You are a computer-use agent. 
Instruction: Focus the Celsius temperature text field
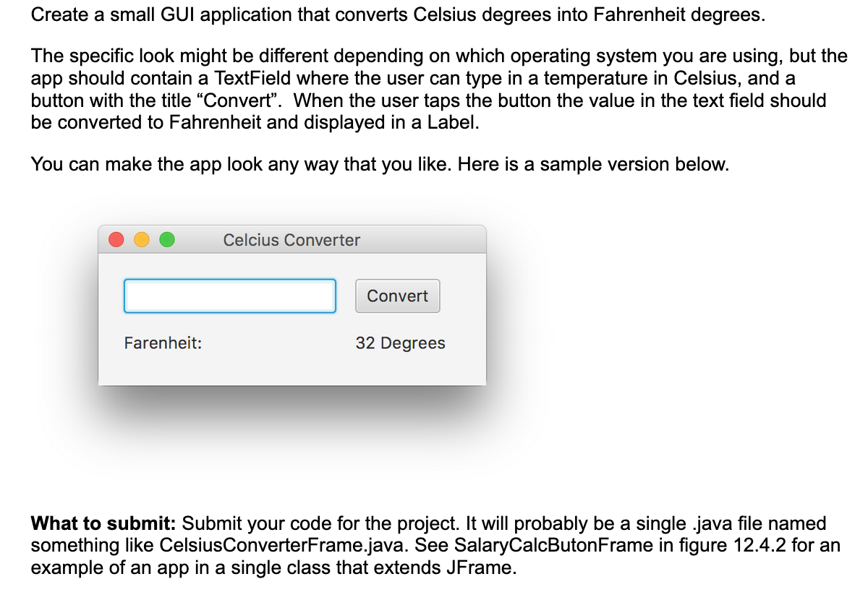230,296
